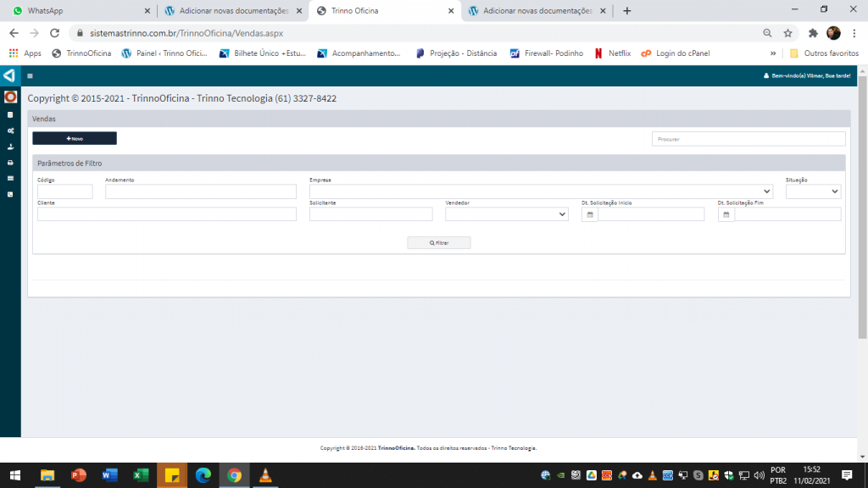
Task: Click the Trinno triangle logo in sidebar
Action: (9, 75)
